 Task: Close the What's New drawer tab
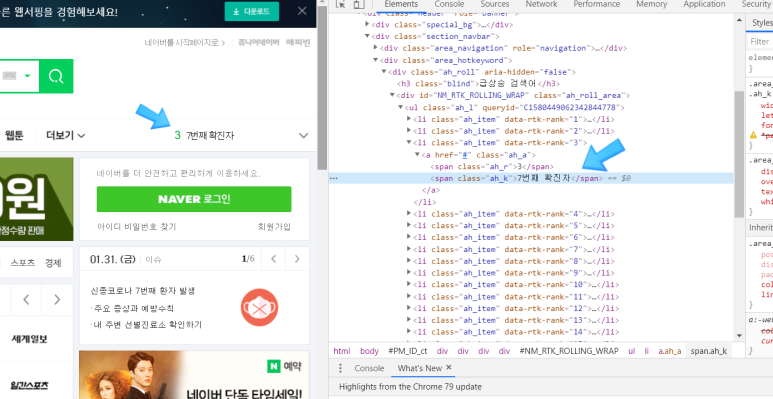pos(449,367)
